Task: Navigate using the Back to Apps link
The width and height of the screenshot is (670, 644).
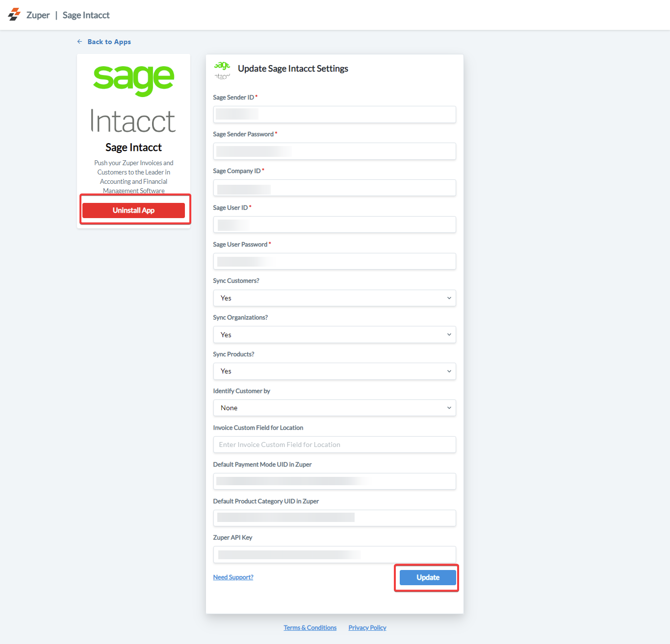Action: tap(109, 42)
